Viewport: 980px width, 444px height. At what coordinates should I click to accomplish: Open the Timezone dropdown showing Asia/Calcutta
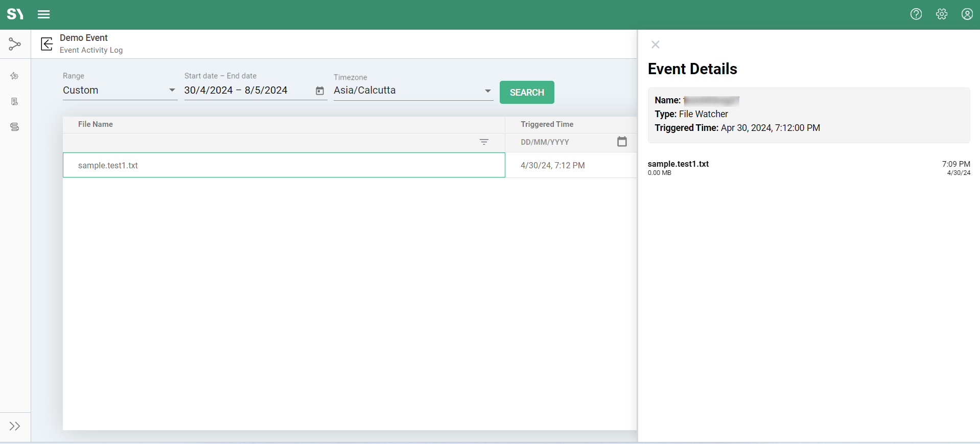coord(413,91)
